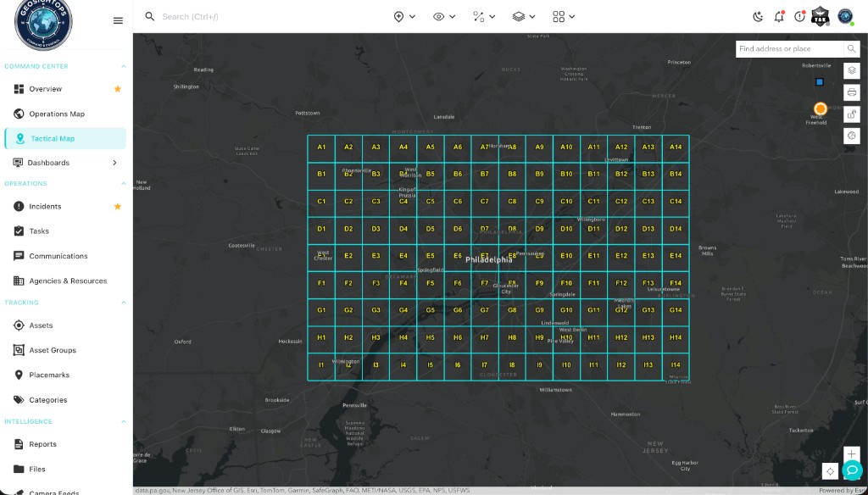Viewport: 868px width, 495px height.
Task: Click the Categories tags icon
Action: pos(19,400)
